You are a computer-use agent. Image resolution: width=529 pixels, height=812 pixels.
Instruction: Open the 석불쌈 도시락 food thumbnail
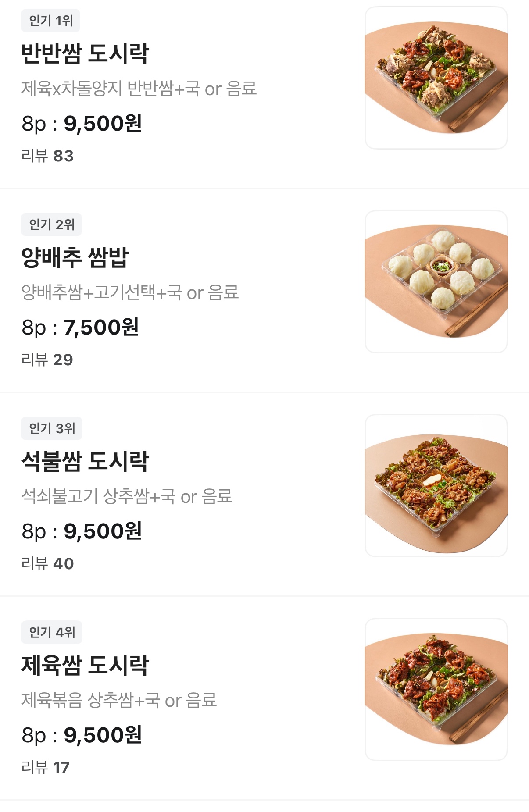(436, 485)
